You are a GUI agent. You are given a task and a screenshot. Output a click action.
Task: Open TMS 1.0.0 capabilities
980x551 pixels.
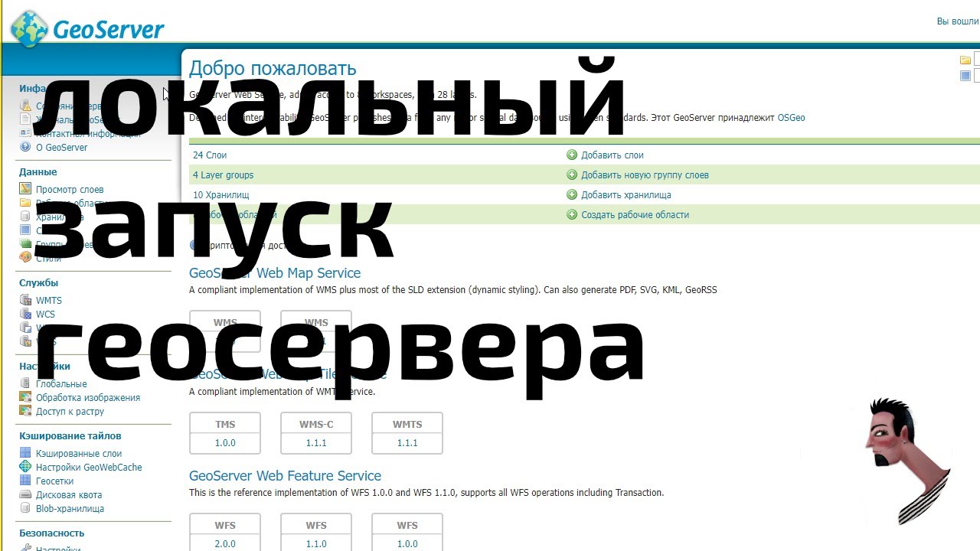(x=225, y=443)
